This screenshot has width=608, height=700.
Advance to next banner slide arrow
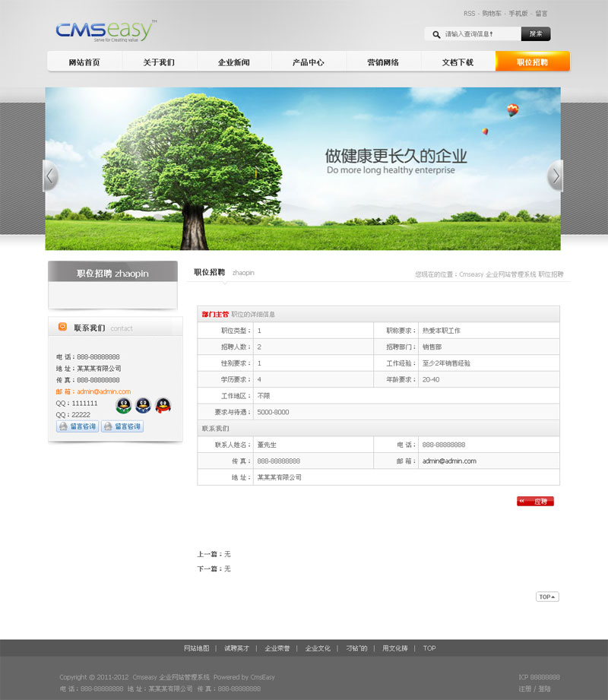click(555, 176)
